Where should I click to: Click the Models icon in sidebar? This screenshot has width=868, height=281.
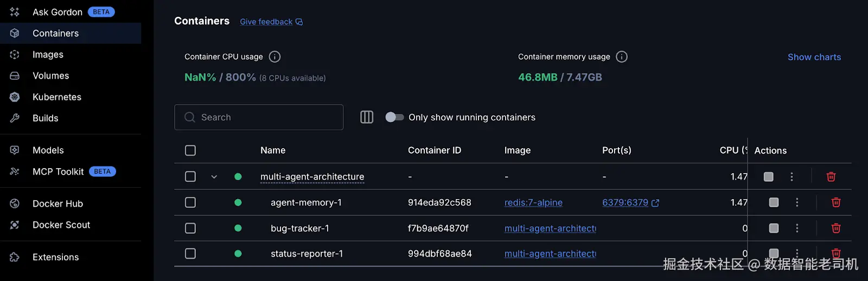[15, 150]
